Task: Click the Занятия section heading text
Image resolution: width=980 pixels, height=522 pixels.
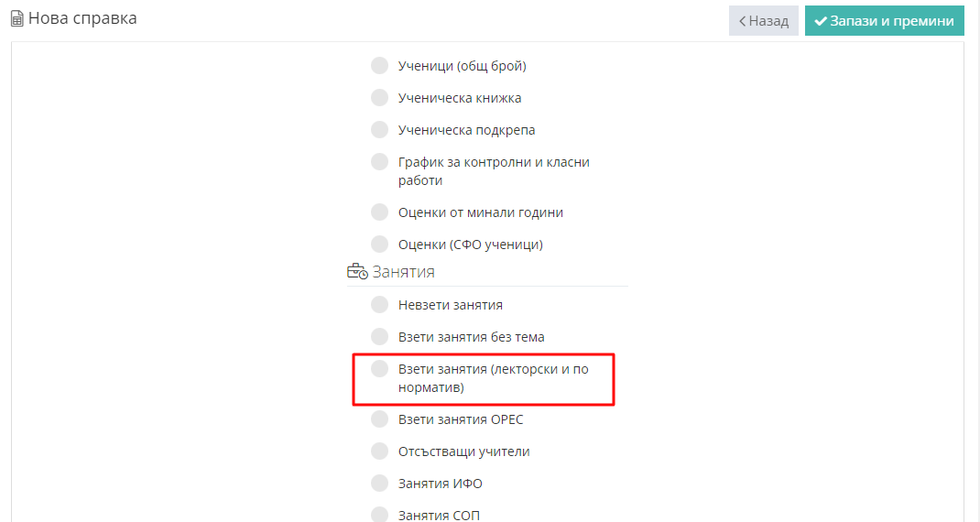Action: pyautogui.click(x=403, y=272)
